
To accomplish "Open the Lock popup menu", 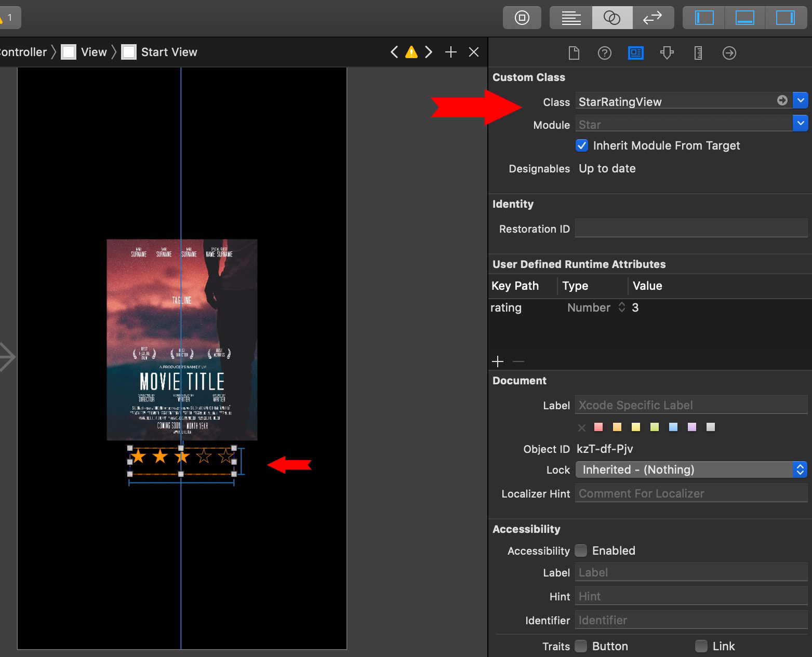I will point(691,470).
